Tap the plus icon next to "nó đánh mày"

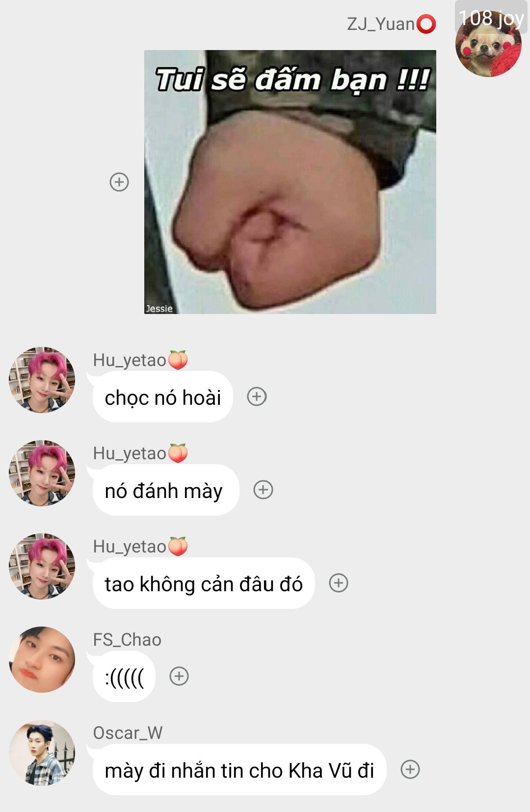click(x=263, y=490)
